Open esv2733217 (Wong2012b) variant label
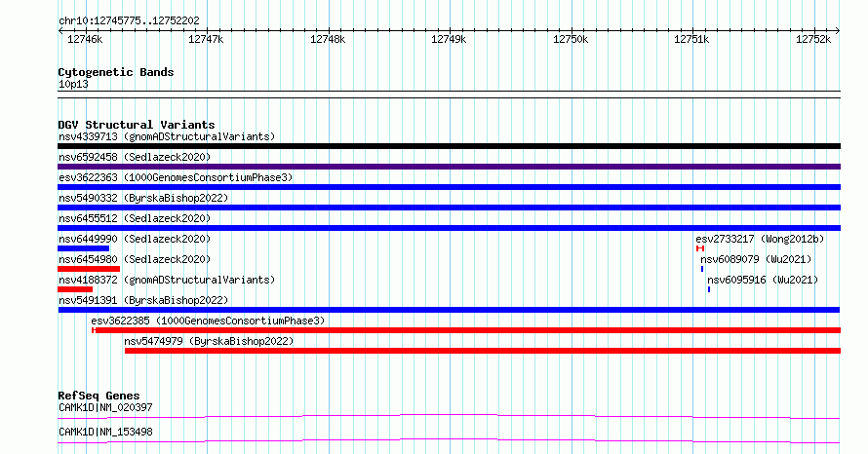The image size is (868, 454). [760, 239]
